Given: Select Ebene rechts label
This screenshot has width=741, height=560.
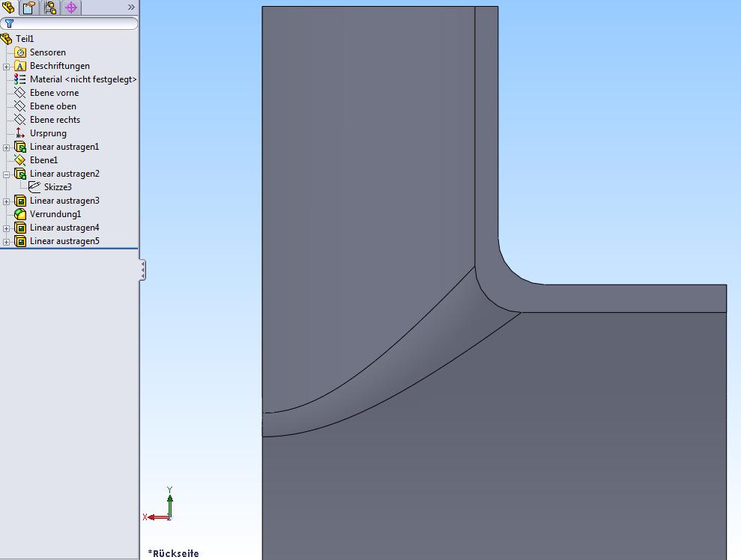Looking at the screenshot, I should tap(55, 120).
